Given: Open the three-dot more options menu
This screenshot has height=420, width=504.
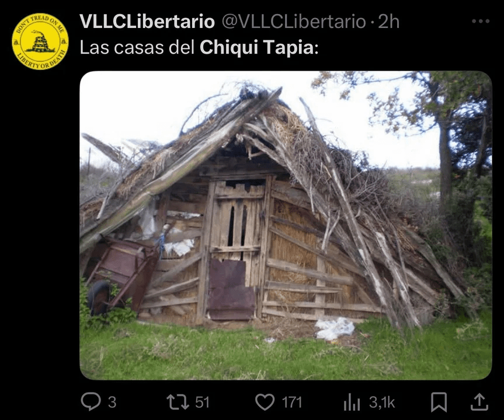Looking at the screenshot, I should click(x=481, y=21).
